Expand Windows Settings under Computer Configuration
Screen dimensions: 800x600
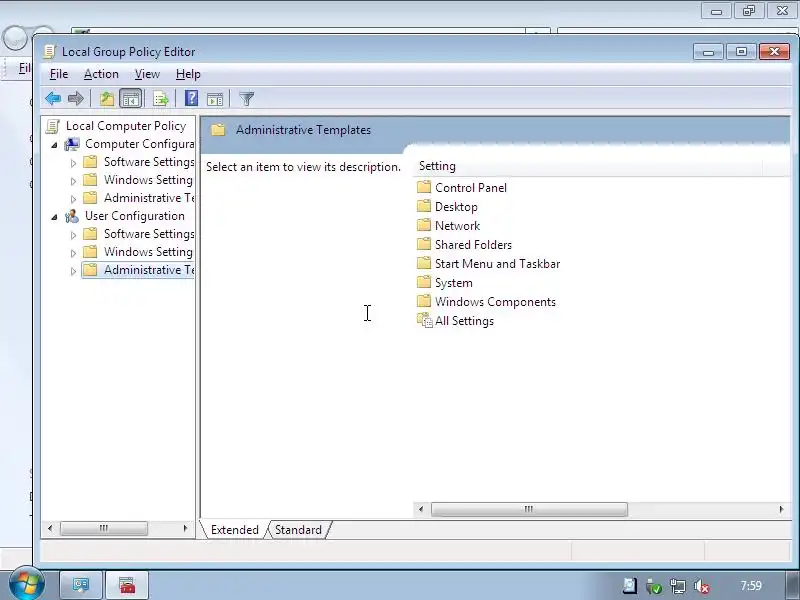click(73, 181)
